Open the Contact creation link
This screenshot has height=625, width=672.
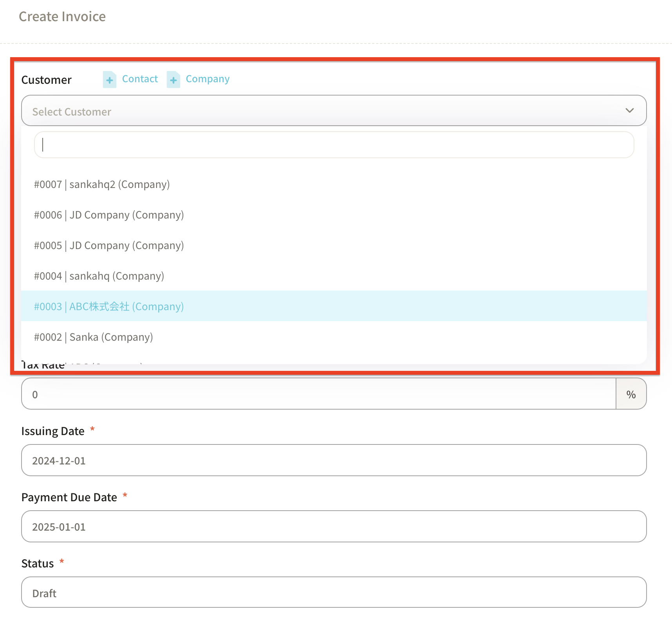click(x=140, y=79)
